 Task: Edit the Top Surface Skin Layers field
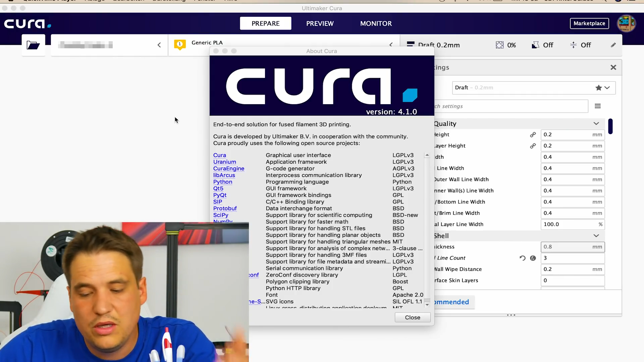[x=573, y=281]
